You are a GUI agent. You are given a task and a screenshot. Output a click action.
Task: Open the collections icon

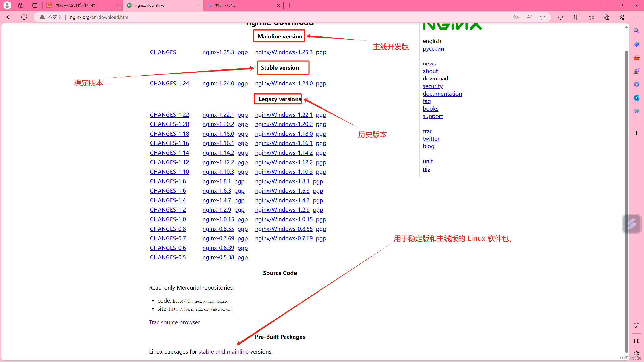pyautogui.click(x=606, y=17)
